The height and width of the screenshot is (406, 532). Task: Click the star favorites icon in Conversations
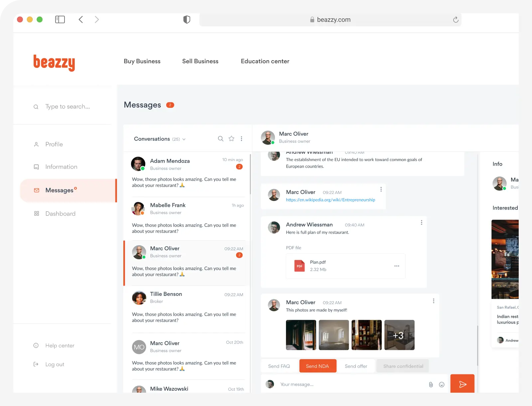pyautogui.click(x=231, y=139)
